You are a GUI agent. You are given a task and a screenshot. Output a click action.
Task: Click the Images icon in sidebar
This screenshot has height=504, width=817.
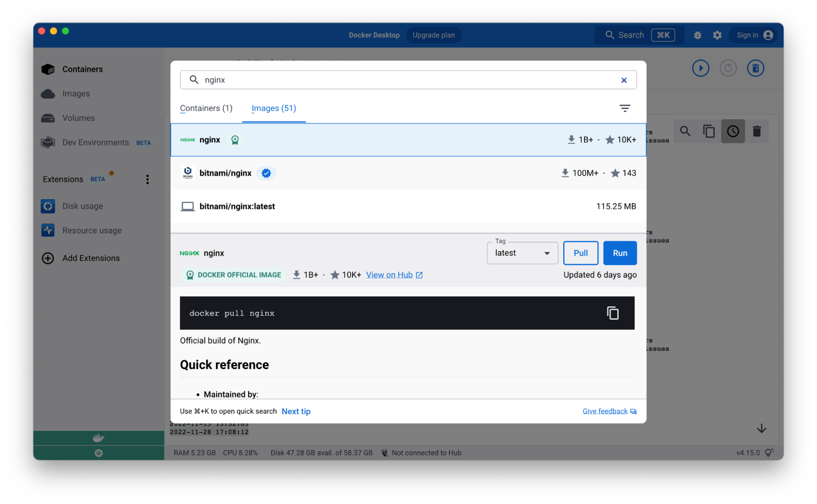[48, 93]
